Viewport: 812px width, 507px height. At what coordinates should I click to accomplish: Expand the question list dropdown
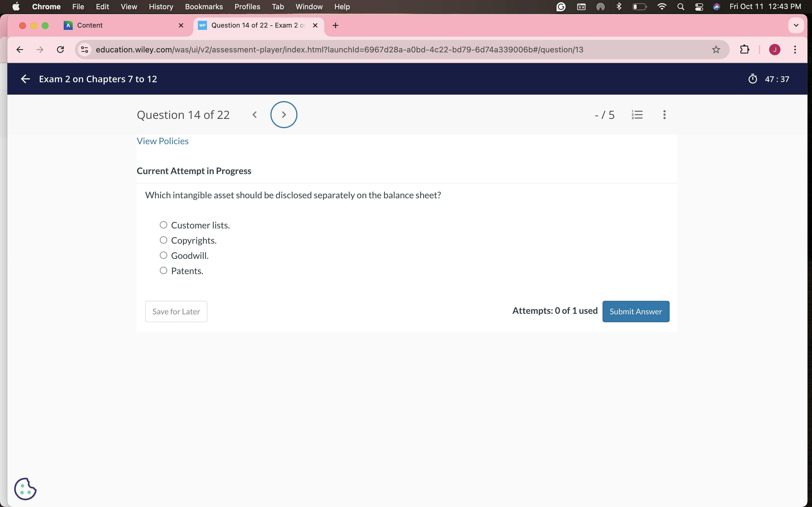tap(637, 114)
